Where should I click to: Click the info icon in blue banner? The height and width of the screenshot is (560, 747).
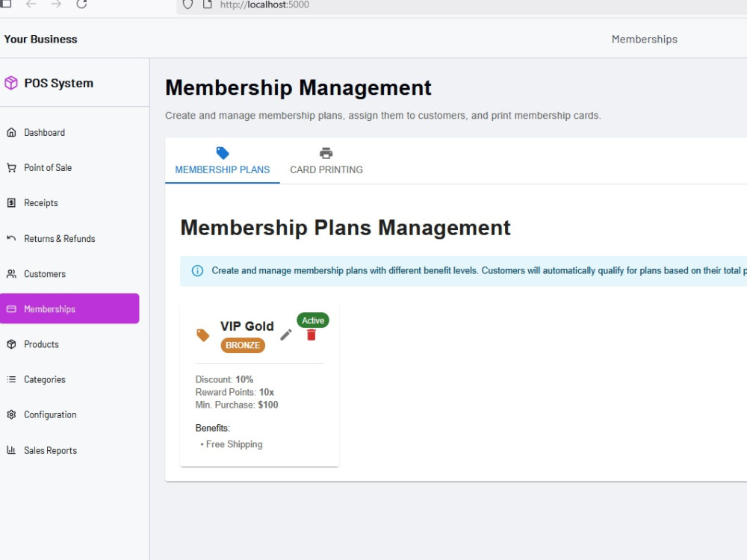(197, 270)
